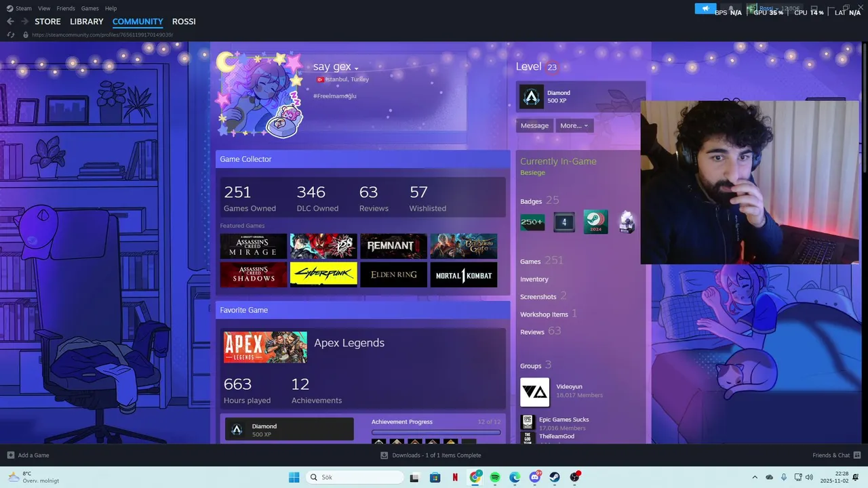Open the weather widget on the taskbar
This screenshot has height=488, width=868.
(33, 477)
